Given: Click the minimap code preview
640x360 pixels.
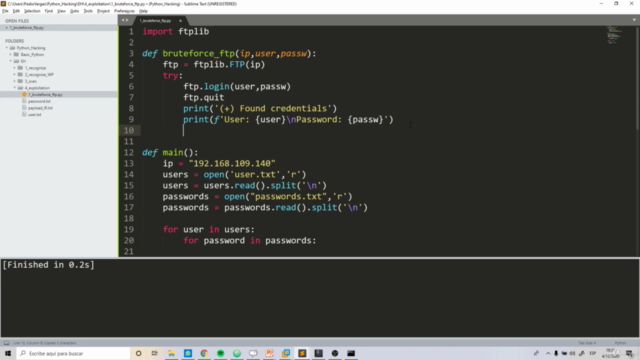Looking at the screenshot, I should [613, 36].
